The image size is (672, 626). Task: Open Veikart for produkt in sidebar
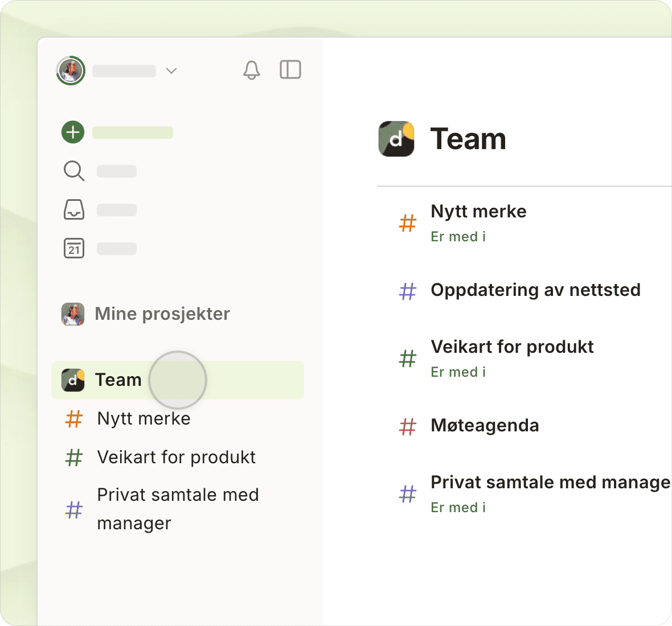[x=177, y=457]
